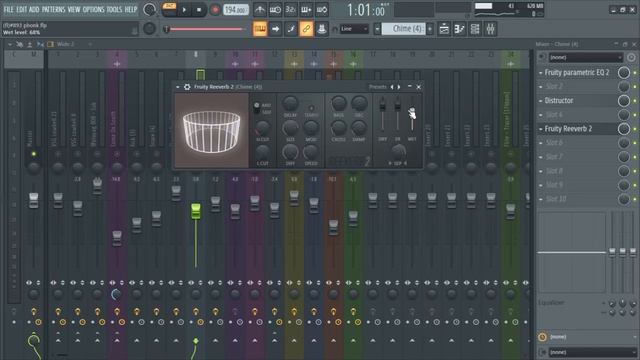
Task: Toggle typing keyboard to piano icon
Action: pyautogui.click(x=260, y=29)
